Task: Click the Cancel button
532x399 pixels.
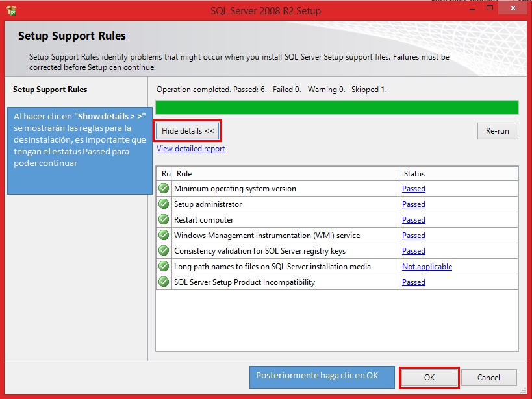Action: (x=488, y=378)
